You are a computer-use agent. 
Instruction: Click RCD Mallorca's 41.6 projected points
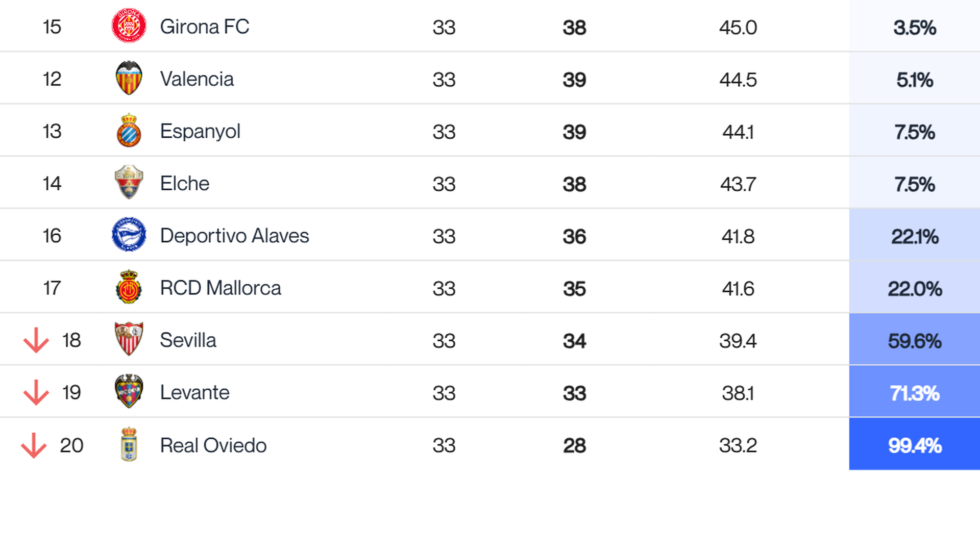coord(738,289)
